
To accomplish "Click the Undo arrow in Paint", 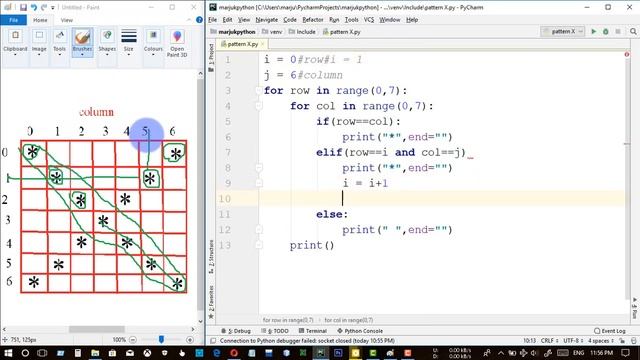I will 34,7.
